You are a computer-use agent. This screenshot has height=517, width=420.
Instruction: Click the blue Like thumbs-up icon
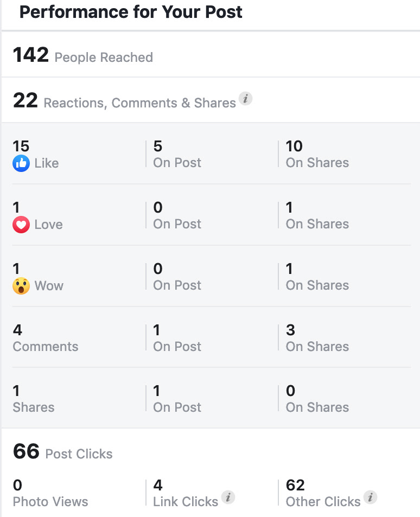pos(21,163)
